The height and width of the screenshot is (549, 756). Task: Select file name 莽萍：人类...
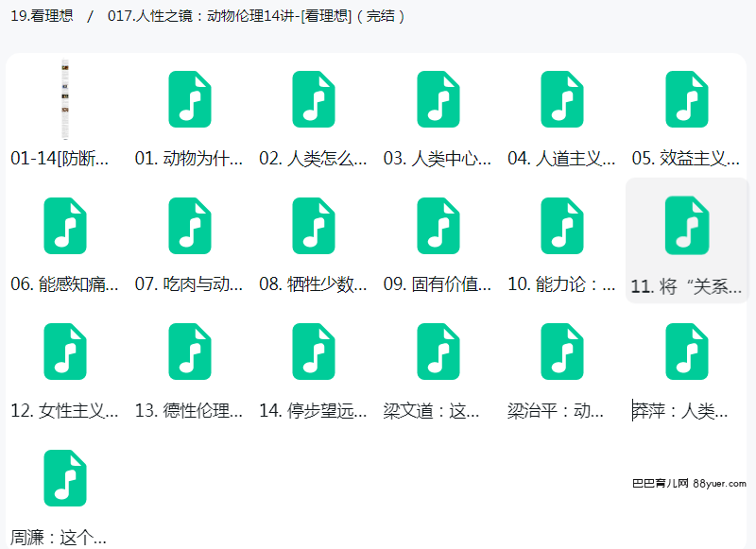pos(680,411)
